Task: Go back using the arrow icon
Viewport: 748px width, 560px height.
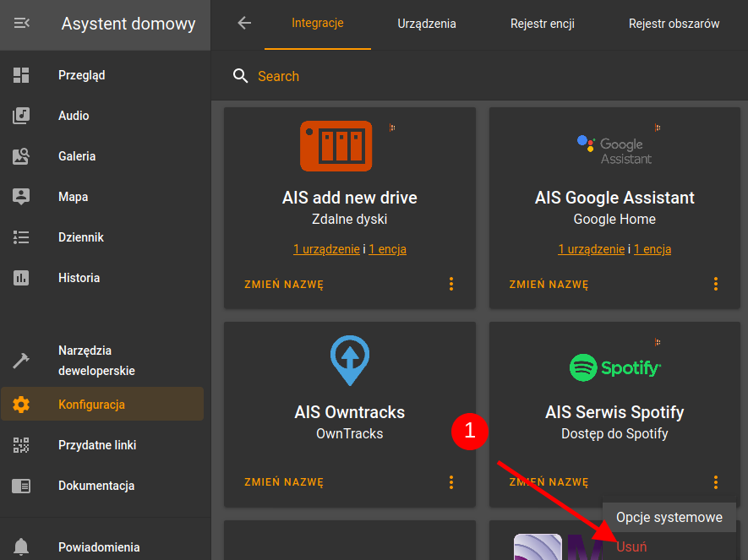Action: click(x=244, y=23)
